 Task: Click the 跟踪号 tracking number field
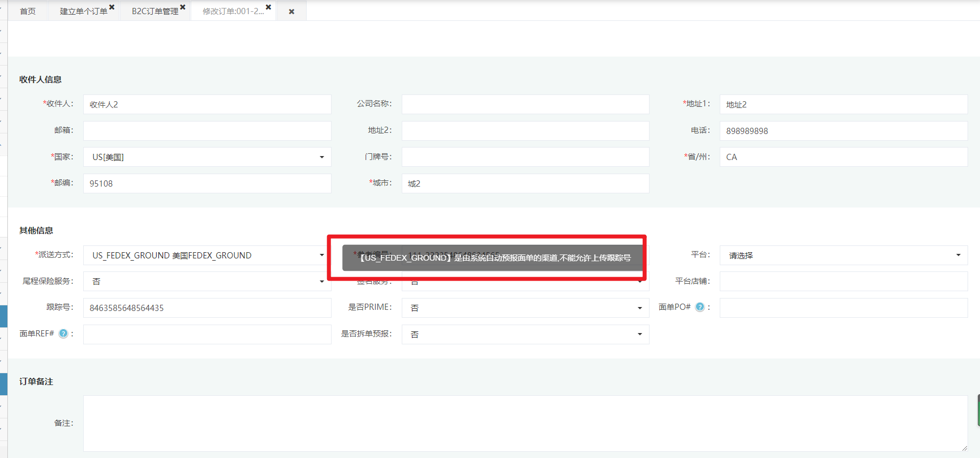[x=207, y=308]
